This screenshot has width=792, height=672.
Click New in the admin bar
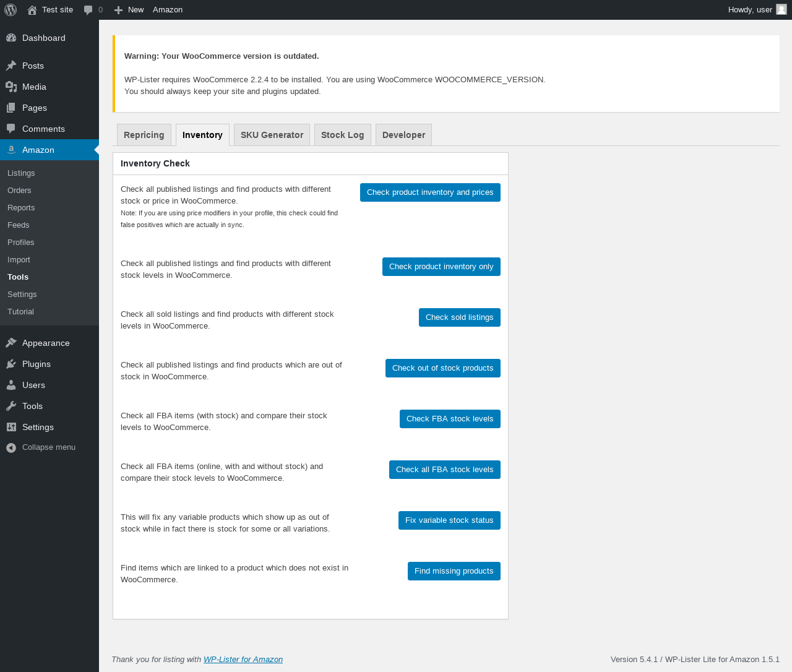pos(136,10)
